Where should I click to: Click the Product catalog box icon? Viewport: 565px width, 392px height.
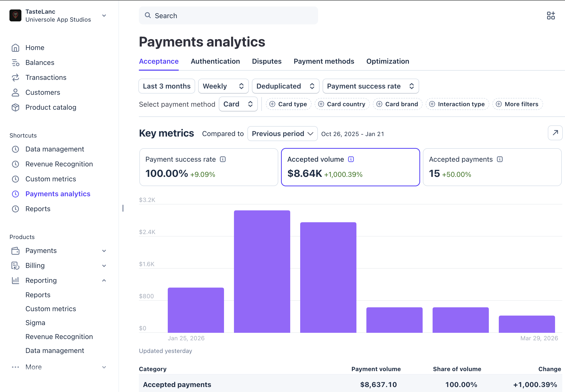tap(15, 107)
